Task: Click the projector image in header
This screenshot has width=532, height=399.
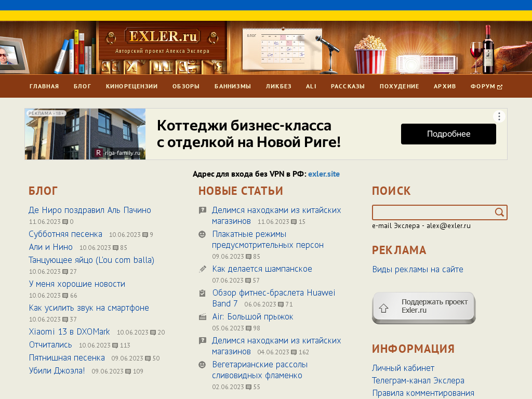Action: tap(427, 64)
